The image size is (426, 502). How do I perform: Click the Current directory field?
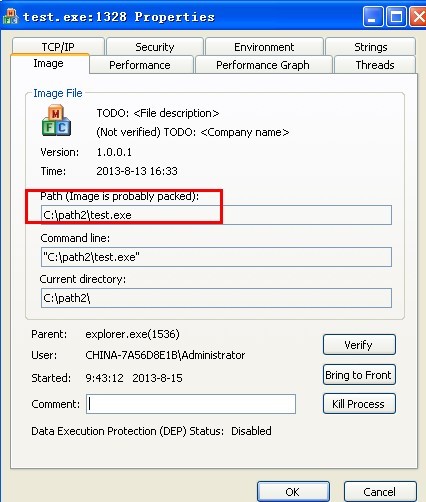pyautogui.click(x=216, y=298)
